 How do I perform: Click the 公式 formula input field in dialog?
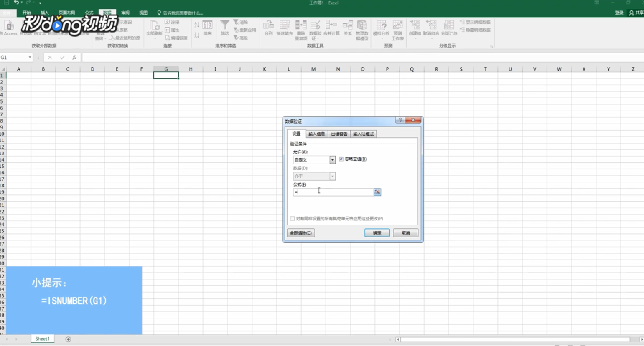point(333,192)
